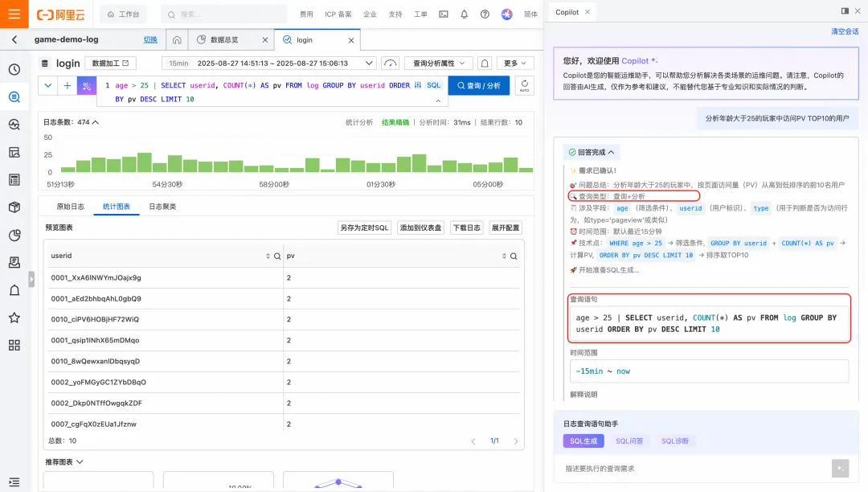Click the alert bell icon beside 更多
Screen dimensions: 868x492
(485, 63)
